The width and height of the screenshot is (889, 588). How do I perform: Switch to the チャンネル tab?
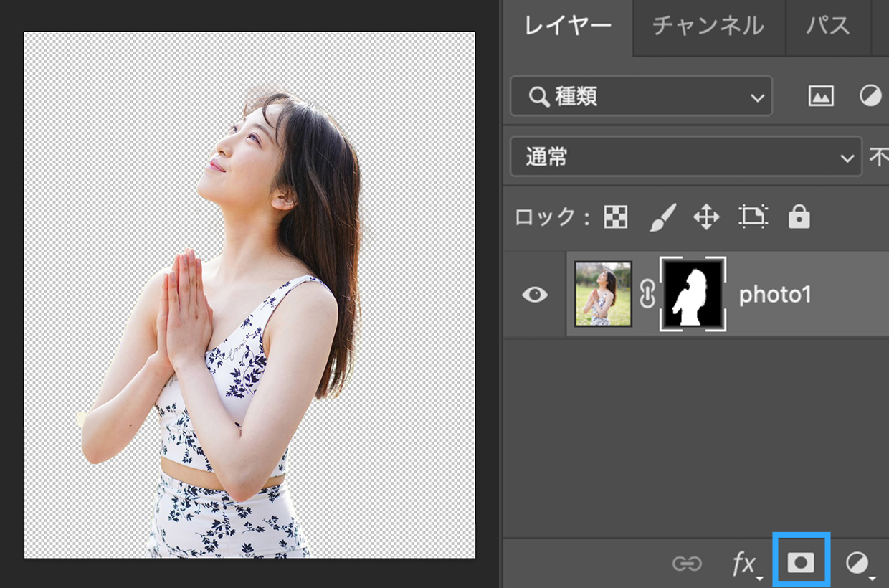tap(708, 27)
